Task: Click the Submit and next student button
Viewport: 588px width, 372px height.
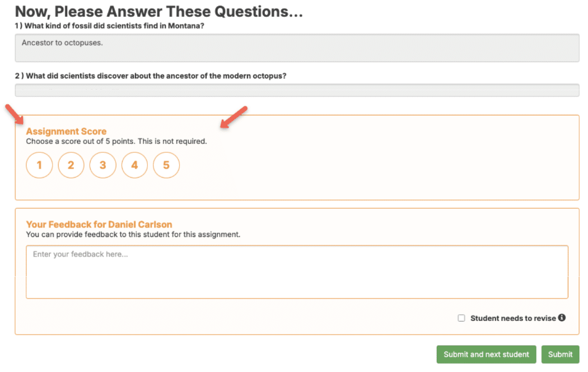Action: [x=486, y=355]
